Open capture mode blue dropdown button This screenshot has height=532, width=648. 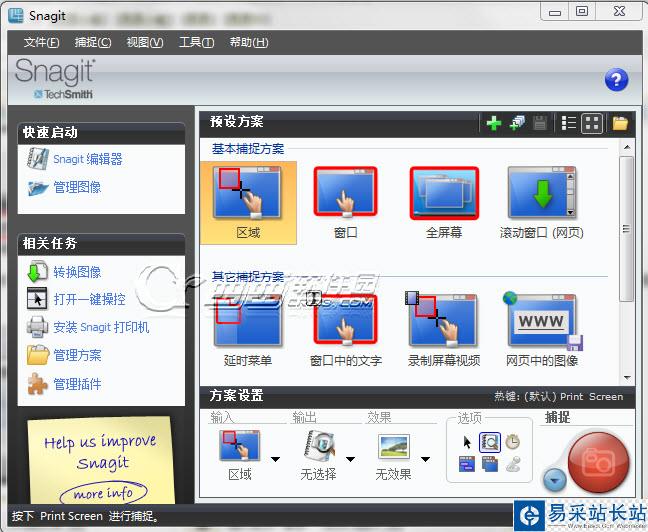pos(554,481)
